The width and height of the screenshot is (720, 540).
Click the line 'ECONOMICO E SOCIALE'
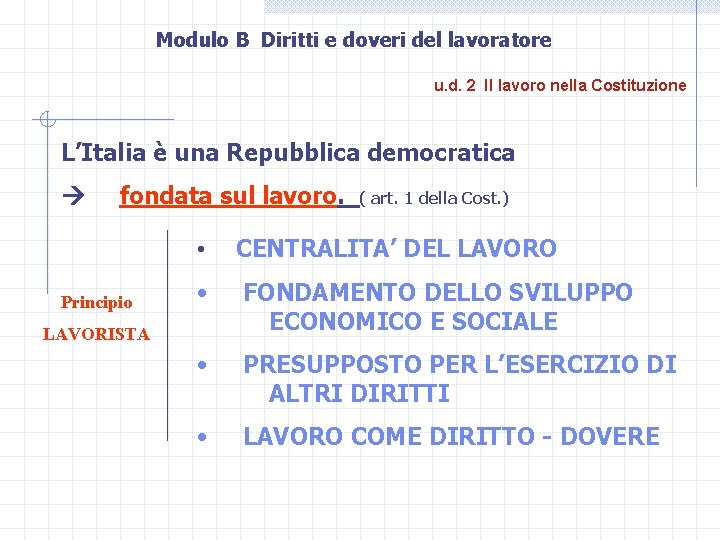tap(413, 321)
